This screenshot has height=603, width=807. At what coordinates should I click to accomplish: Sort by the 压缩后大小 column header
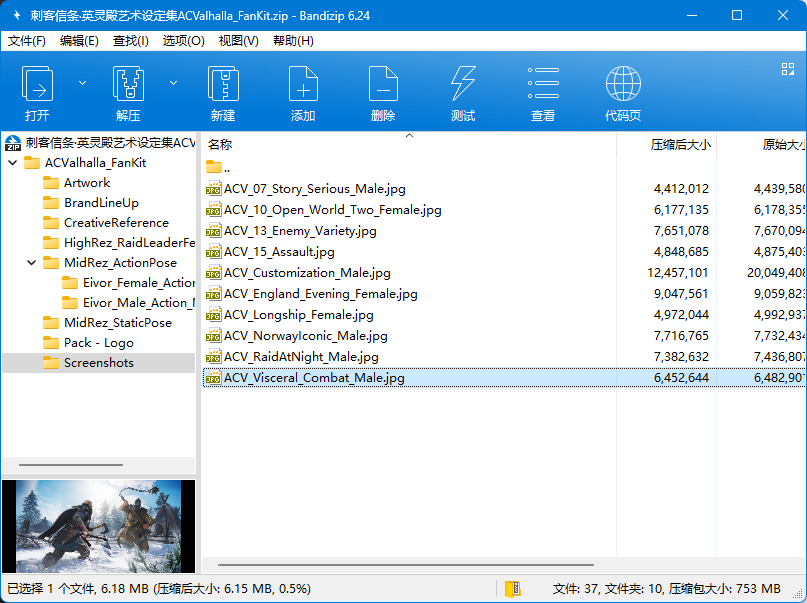(666, 145)
